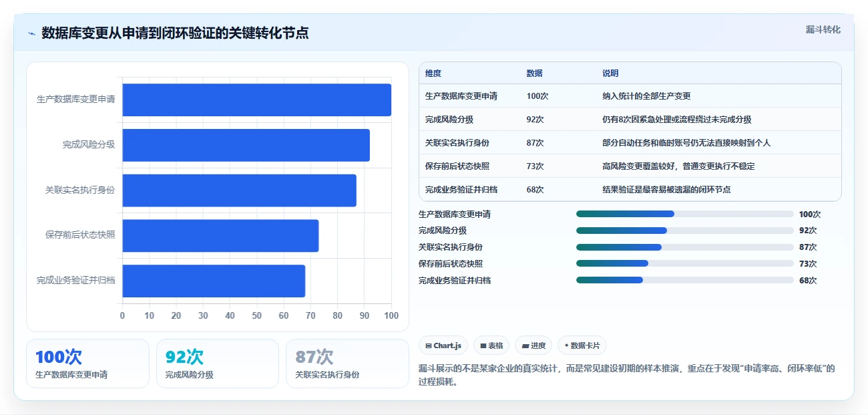Click the 92次 progress bar for 完成风险分级
The image size is (868, 415).
pos(684,231)
